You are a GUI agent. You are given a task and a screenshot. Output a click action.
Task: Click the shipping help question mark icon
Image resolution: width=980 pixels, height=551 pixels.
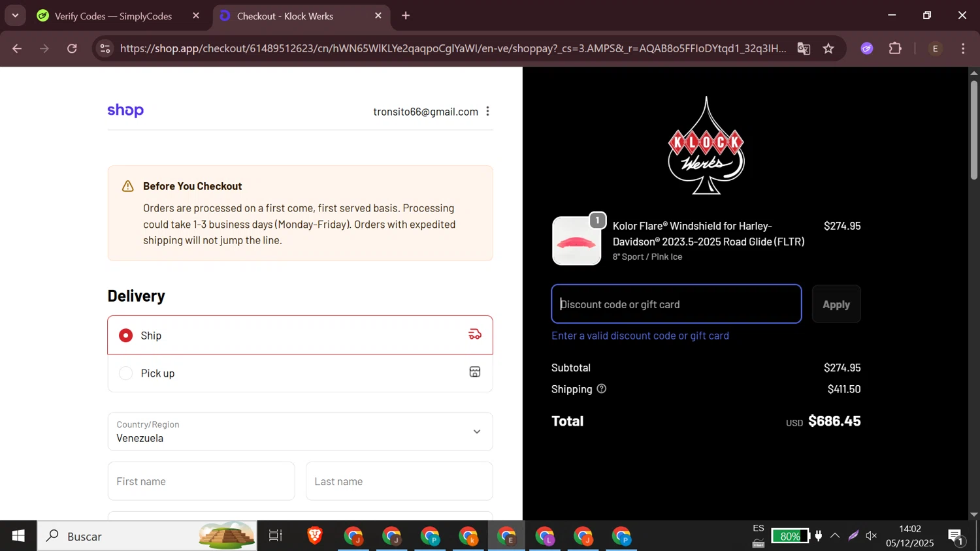coord(602,388)
